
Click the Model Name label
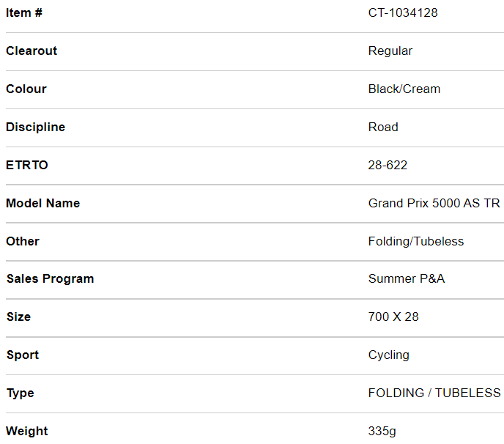pos(43,203)
